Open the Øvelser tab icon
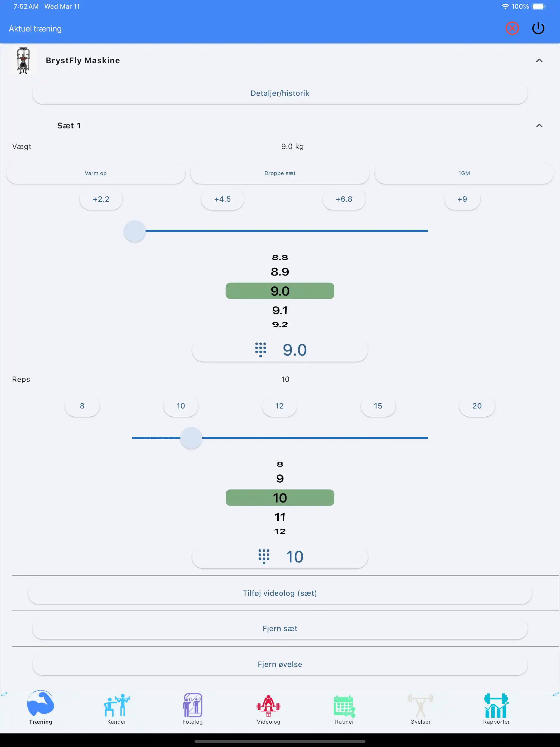Image resolution: width=560 pixels, height=747 pixels. click(x=420, y=705)
